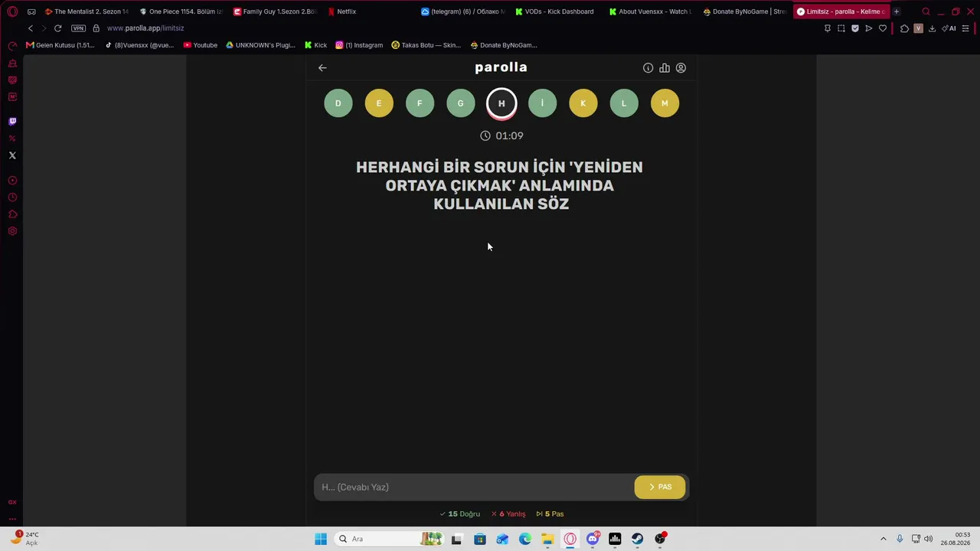Select the active letter H circle
Viewport: 980px width, 551px height.
coord(501,103)
